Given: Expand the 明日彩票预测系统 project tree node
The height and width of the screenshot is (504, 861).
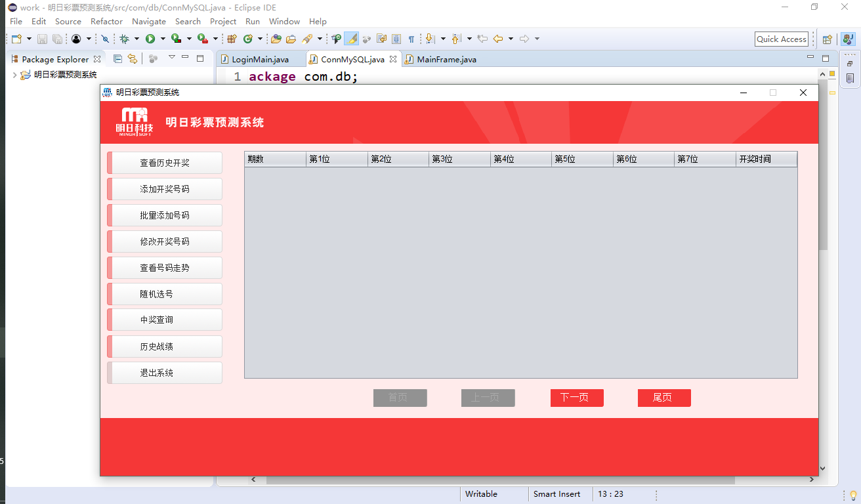Looking at the screenshot, I should click(14, 75).
